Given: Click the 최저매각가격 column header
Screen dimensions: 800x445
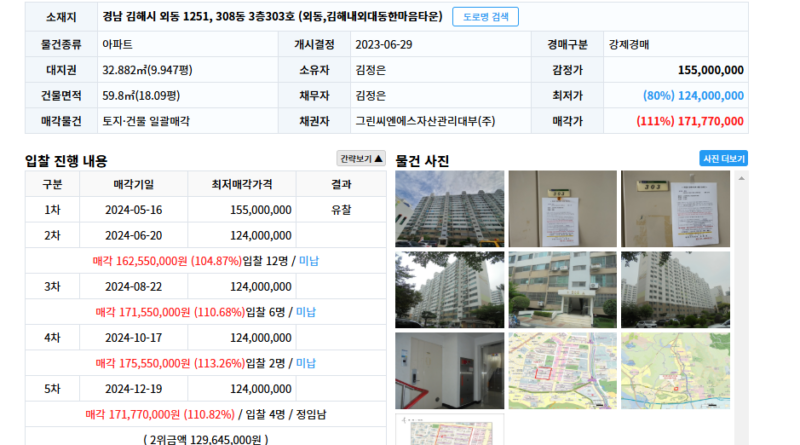Looking at the screenshot, I should click(x=242, y=184).
